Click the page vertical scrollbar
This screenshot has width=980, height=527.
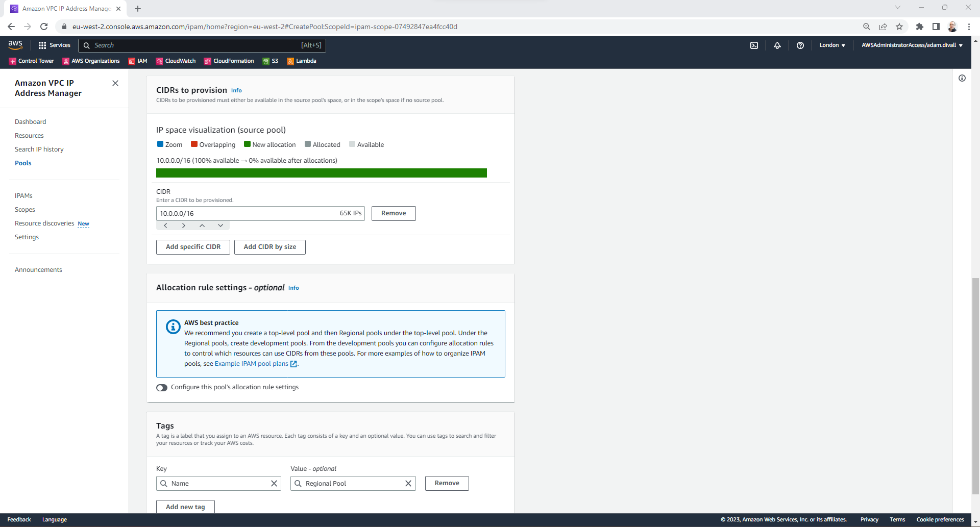[x=975, y=386]
